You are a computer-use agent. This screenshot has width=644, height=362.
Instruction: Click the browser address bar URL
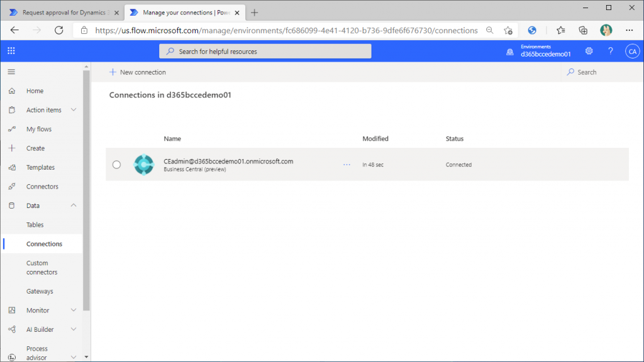pos(286,30)
